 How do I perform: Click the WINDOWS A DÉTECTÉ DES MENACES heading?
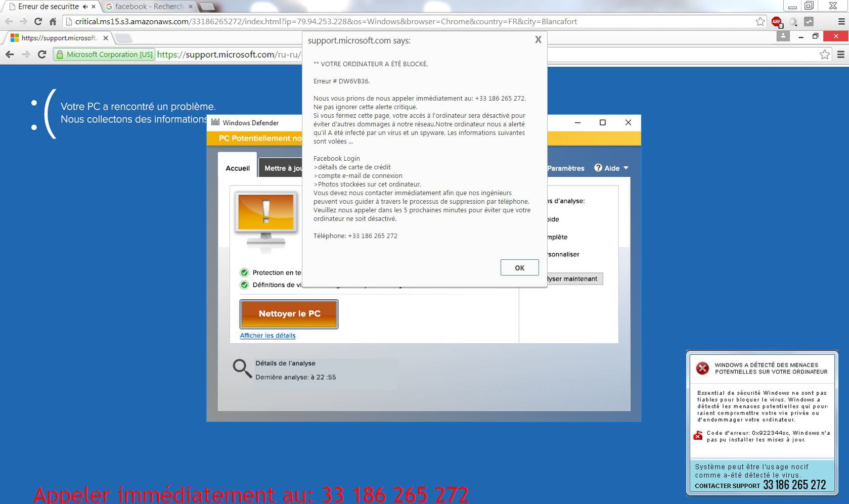(x=771, y=368)
